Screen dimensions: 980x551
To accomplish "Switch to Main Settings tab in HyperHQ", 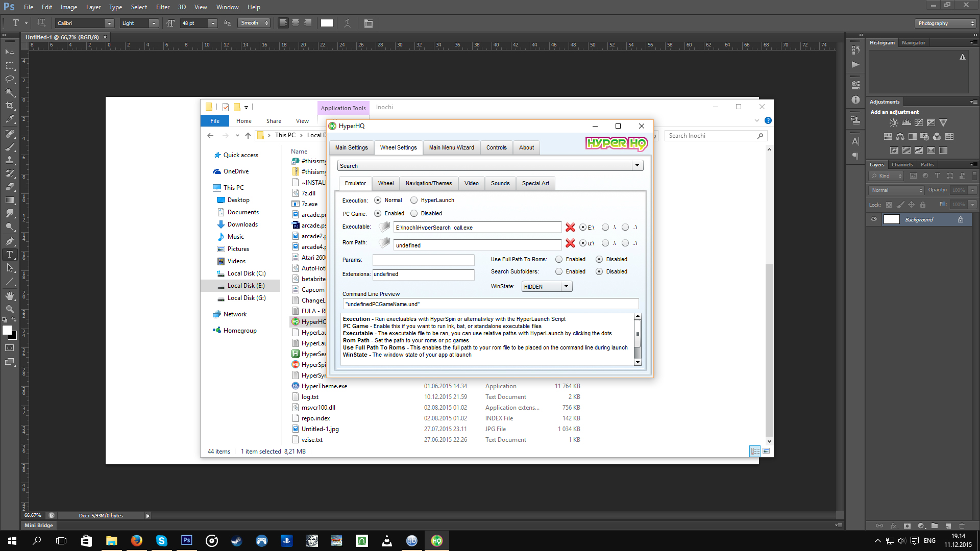I will click(351, 148).
